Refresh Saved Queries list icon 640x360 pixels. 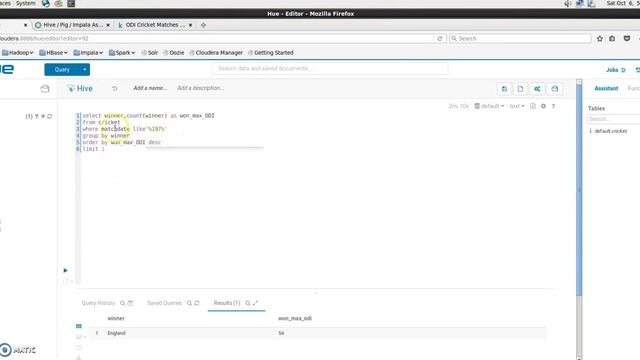[x=197, y=303]
